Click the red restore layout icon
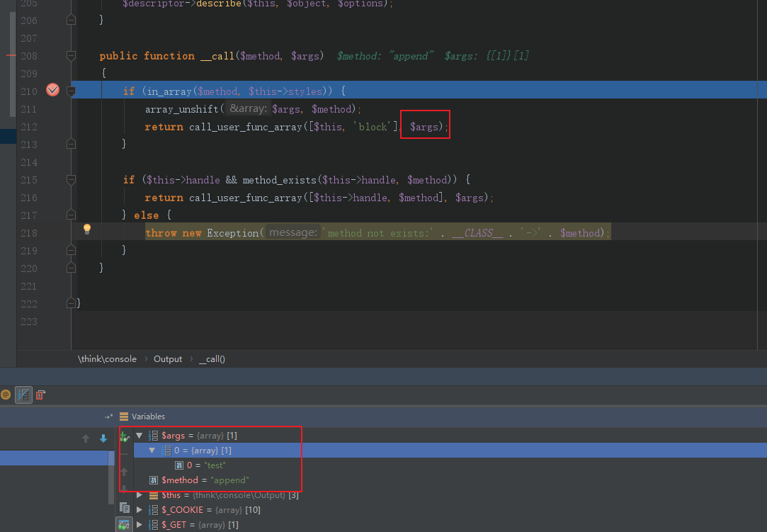This screenshot has width=767, height=532. [40, 395]
